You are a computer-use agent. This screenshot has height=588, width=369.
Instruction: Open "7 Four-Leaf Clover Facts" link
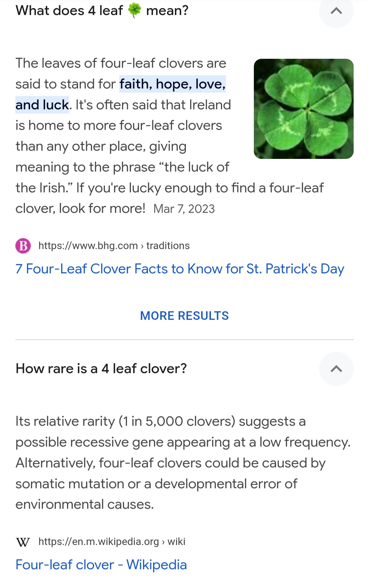click(x=180, y=269)
